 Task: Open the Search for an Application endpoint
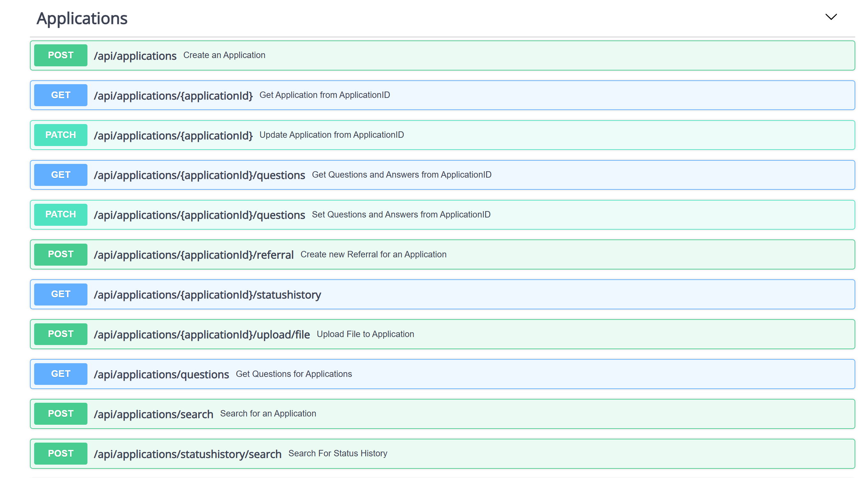click(472, 414)
